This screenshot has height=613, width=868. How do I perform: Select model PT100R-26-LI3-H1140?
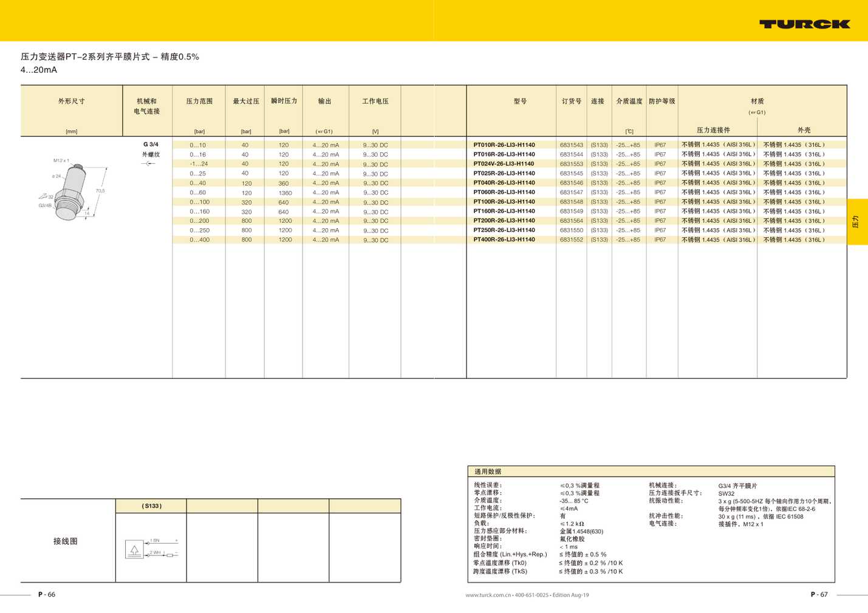click(504, 202)
